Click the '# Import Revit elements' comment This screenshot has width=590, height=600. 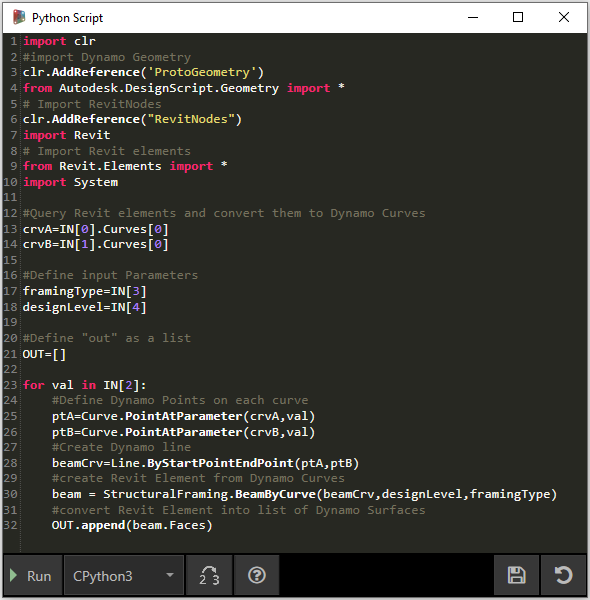[107, 151]
